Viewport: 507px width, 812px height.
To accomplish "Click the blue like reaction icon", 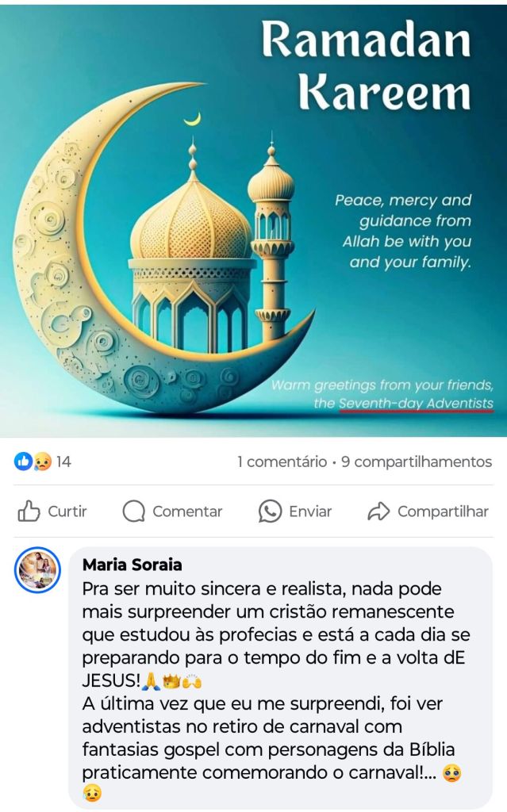I will (x=23, y=461).
